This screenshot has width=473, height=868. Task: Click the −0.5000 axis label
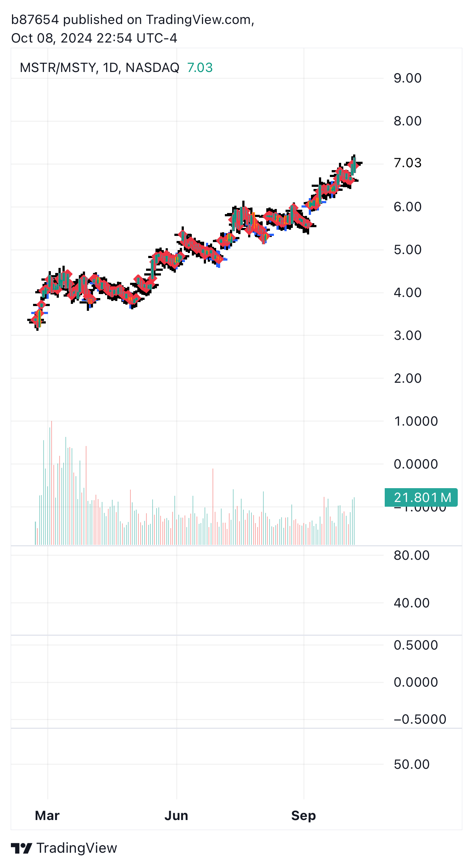(x=420, y=719)
